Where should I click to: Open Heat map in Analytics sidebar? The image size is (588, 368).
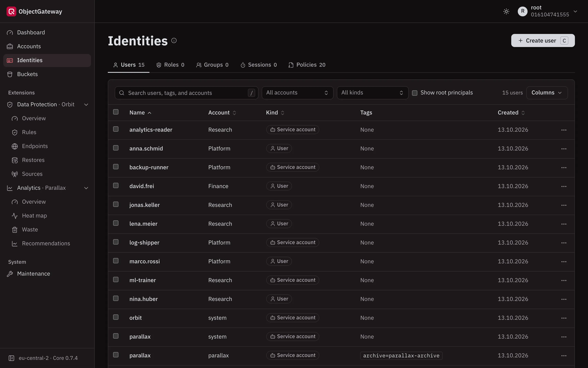35,216
